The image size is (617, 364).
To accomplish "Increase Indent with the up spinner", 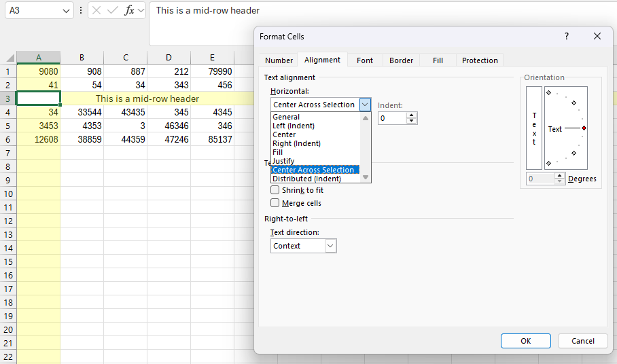I will 412,115.
